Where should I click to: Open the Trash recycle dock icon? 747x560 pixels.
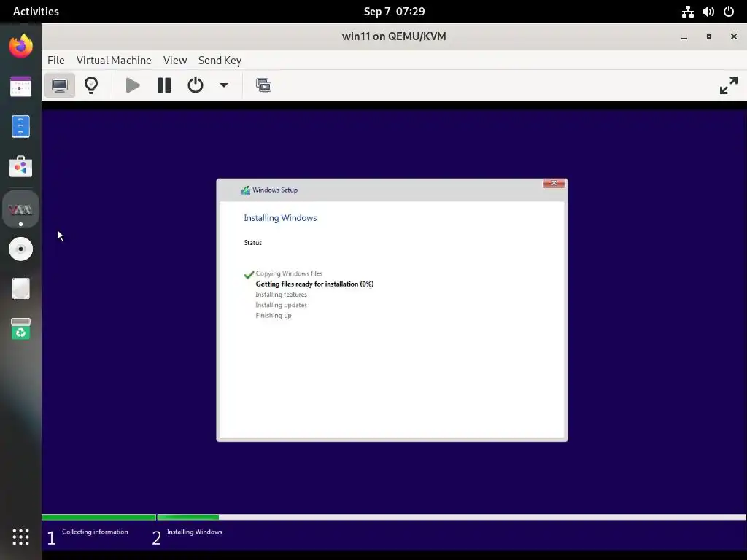click(20, 329)
